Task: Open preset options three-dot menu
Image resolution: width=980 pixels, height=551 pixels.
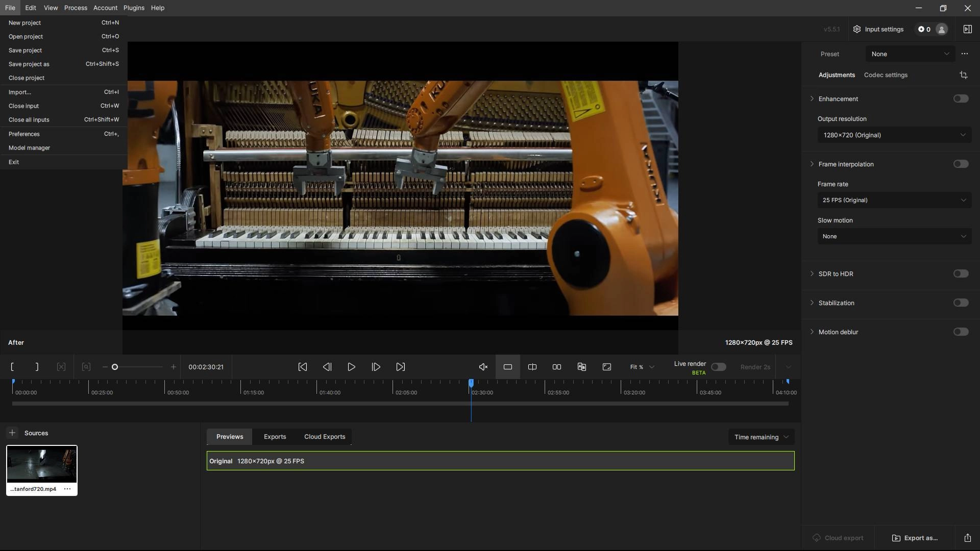Action: pos(965,54)
